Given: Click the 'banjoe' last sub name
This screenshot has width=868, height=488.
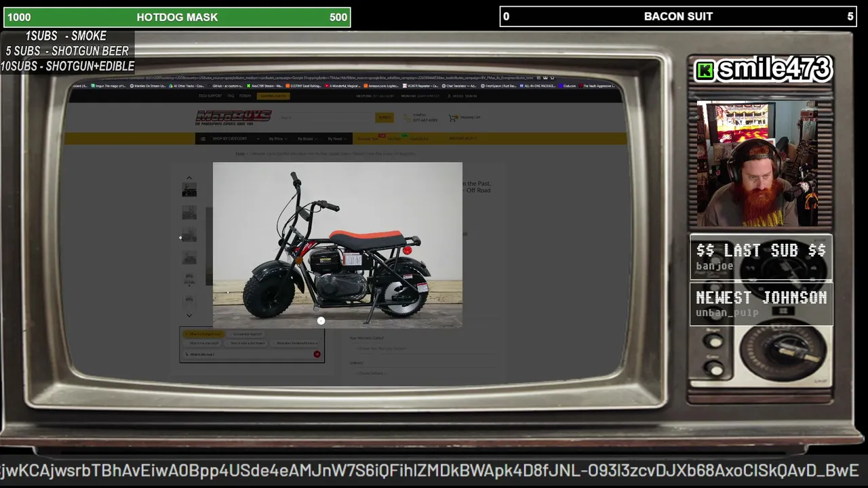Looking at the screenshot, I should tap(715, 266).
